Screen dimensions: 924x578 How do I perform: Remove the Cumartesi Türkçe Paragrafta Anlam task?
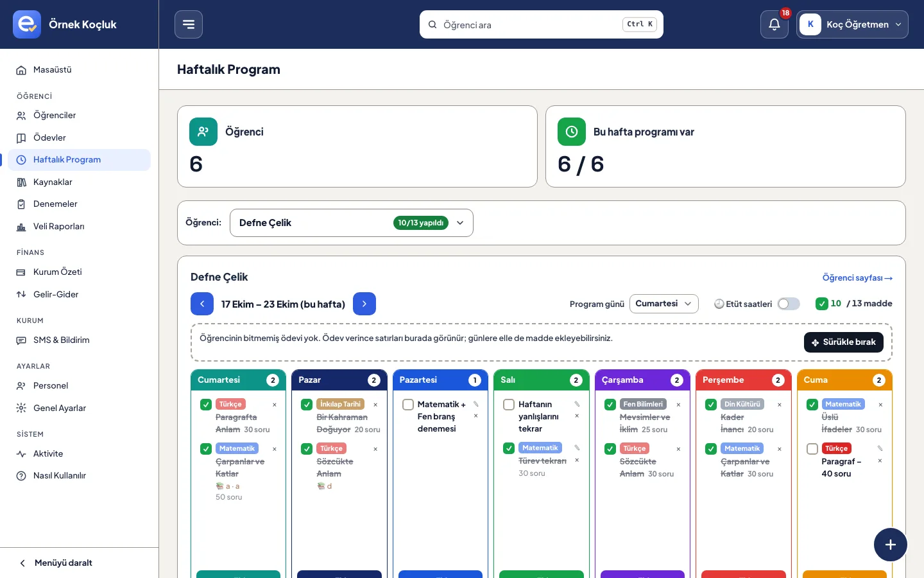[275, 405]
